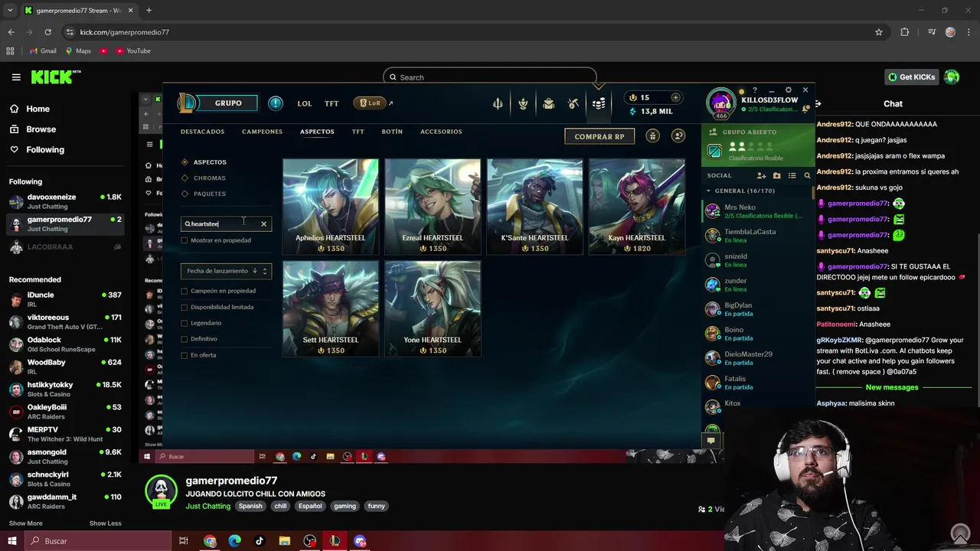Toggle the Definitivo checkbox

click(185, 339)
